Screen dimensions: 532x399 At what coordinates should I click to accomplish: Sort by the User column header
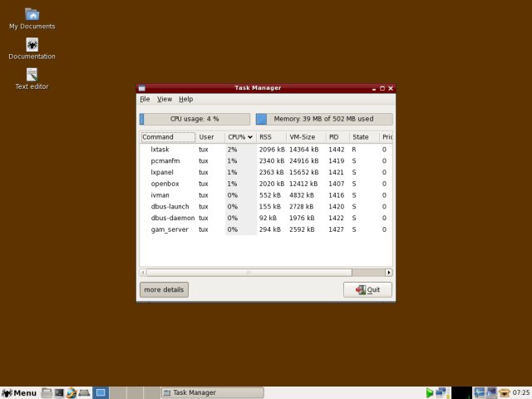[x=210, y=137]
